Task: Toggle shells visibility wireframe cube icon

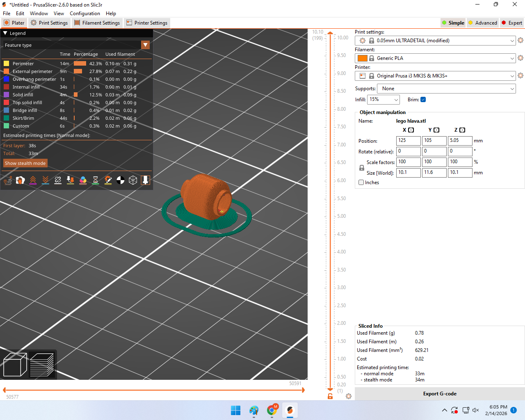Action: click(133, 180)
